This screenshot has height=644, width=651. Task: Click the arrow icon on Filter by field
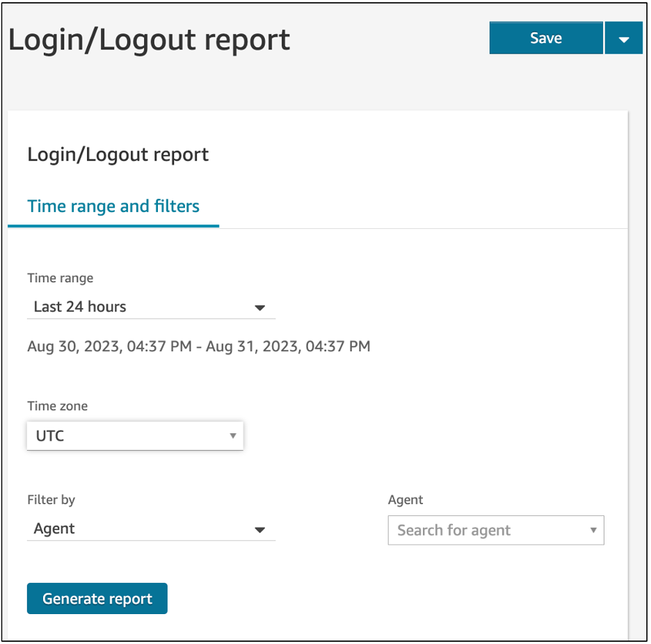[x=260, y=529]
